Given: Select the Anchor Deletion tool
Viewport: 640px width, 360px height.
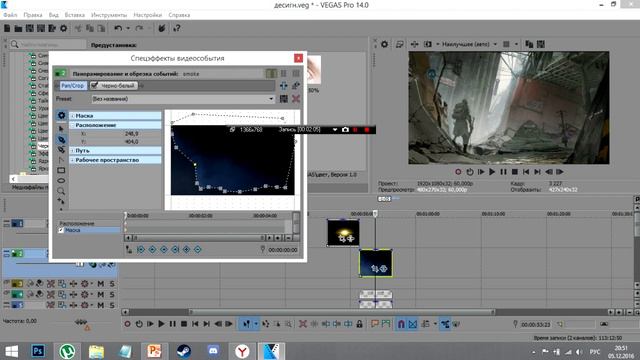Looking at the screenshot, I should (61, 150).
